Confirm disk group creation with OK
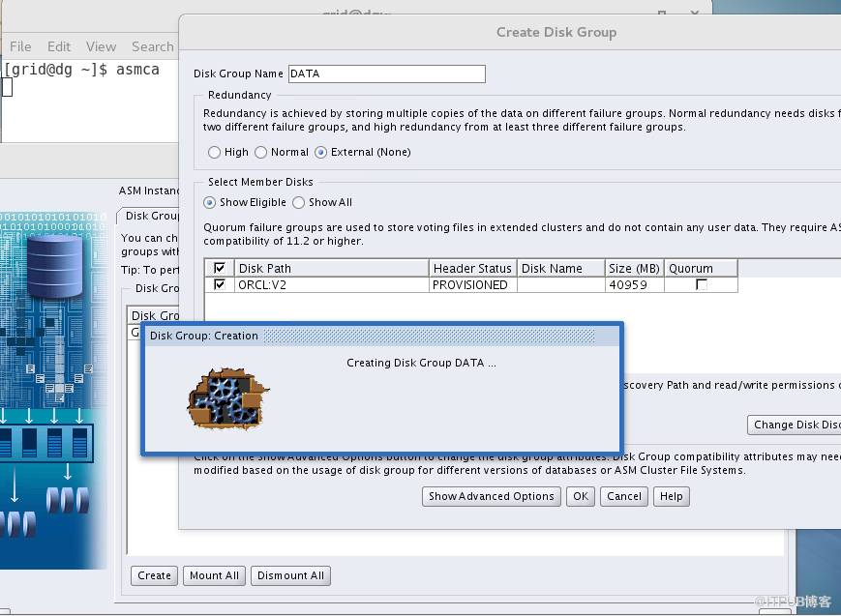Viewport: 841px width, 616px height. click(x=580, y=496)
